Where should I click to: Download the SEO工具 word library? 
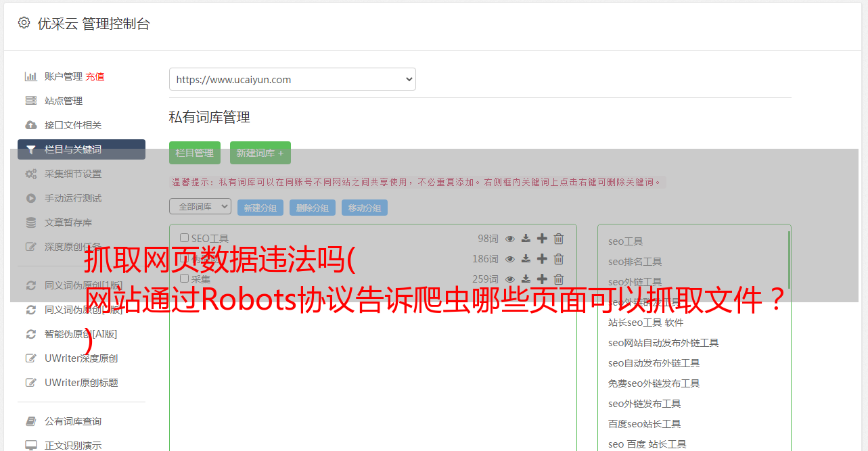click(x=526, y=239)
